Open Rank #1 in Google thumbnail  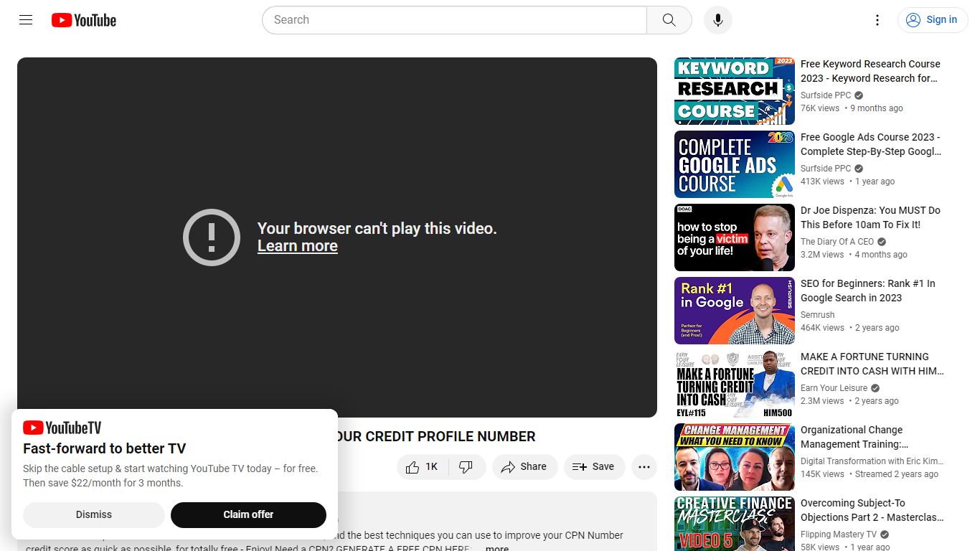pyautogui.click(x=735, y=311)
